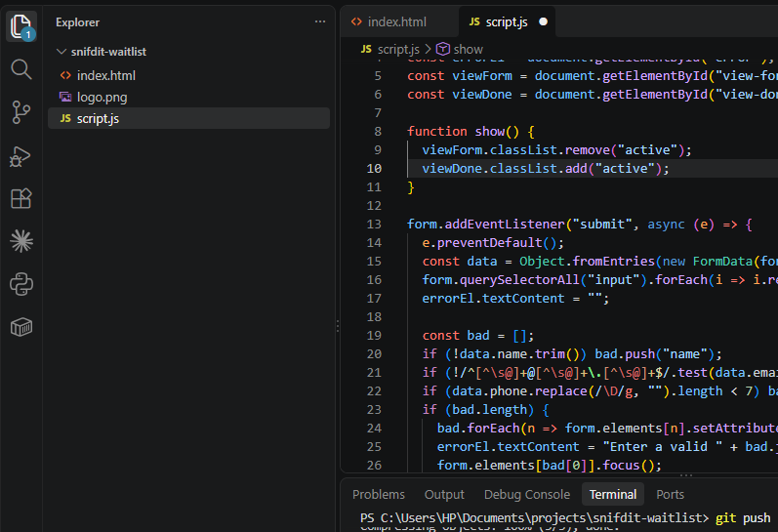778x532 pixels.
Task: Click line number 23 in gutter
Action: point(374,410)
